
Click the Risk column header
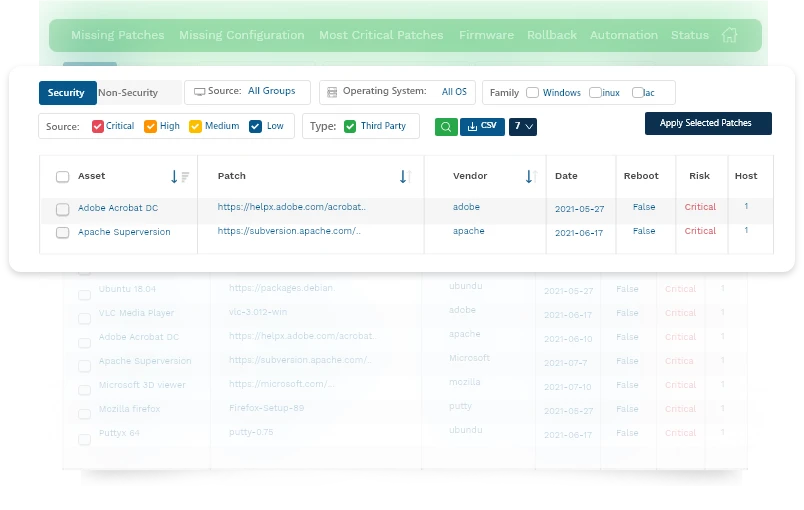[699, 176]
